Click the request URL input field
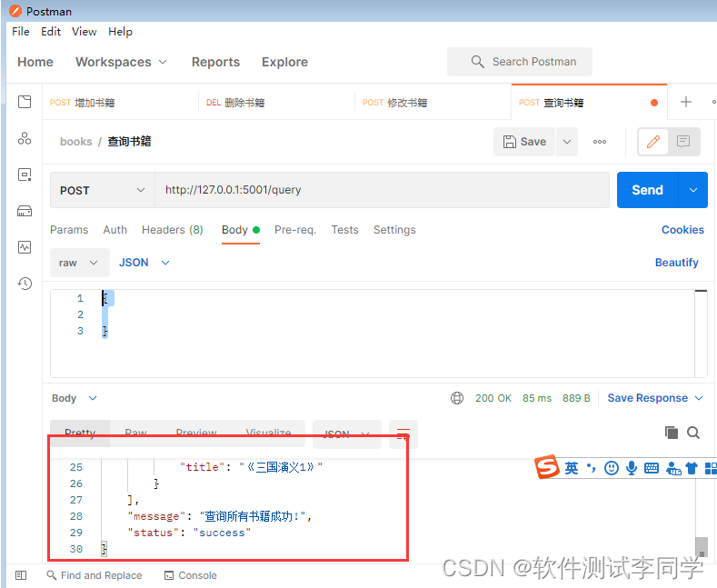Screen dimensions: 717x588 382,190
